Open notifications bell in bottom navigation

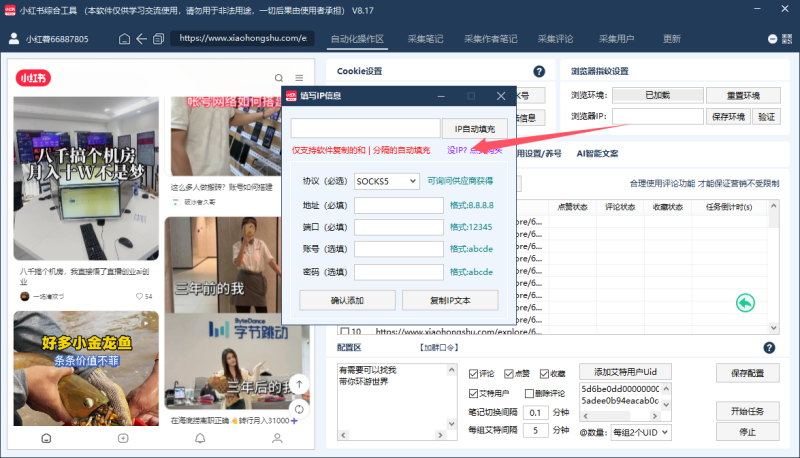coord(200,438)
